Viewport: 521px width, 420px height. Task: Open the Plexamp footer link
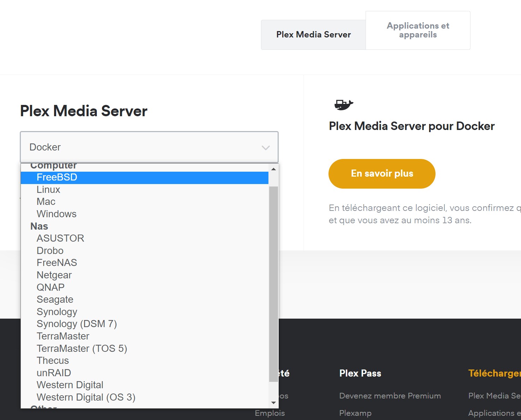click(x=355, y=413)
